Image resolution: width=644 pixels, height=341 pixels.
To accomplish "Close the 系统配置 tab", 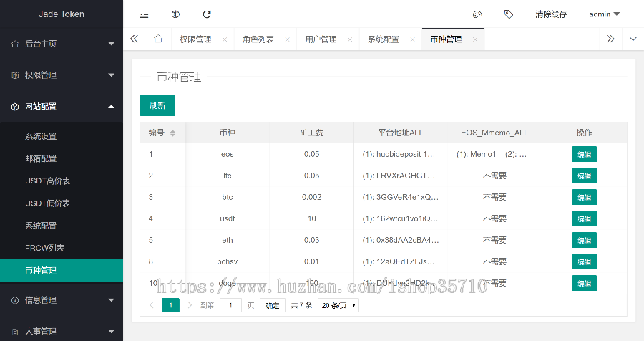I will pos(412,39).
